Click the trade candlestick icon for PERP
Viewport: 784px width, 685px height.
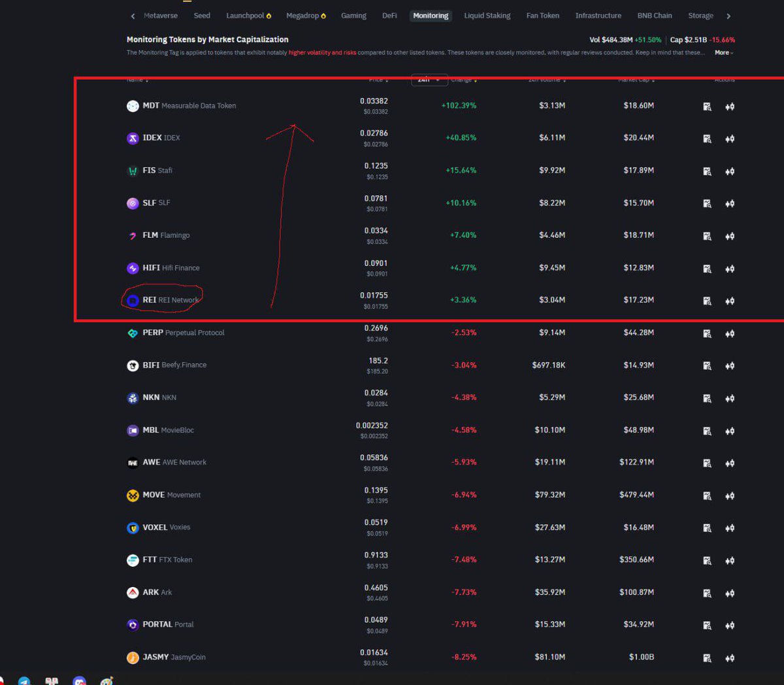730,333
